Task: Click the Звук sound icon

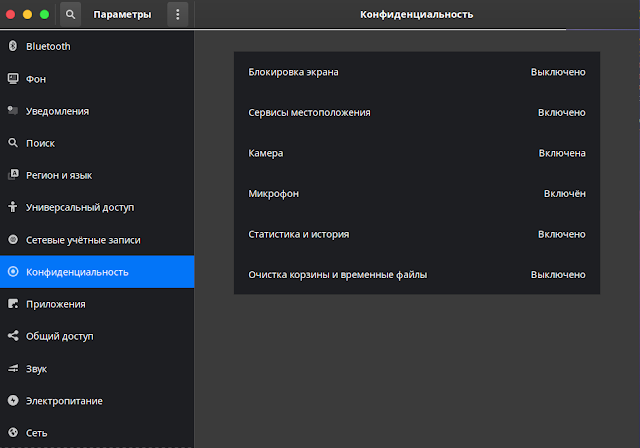Action: [13, 368]
